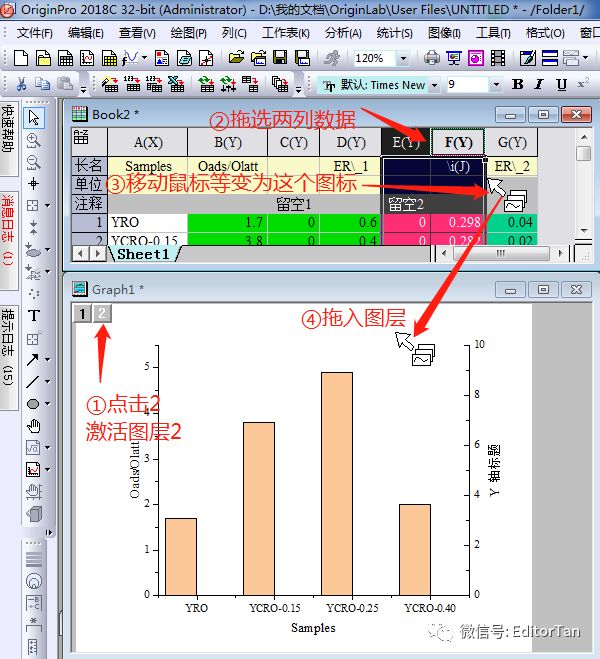Screen dimensions: 600x659
Task: Select the Zoom In tool
Action: coord(34,141)
